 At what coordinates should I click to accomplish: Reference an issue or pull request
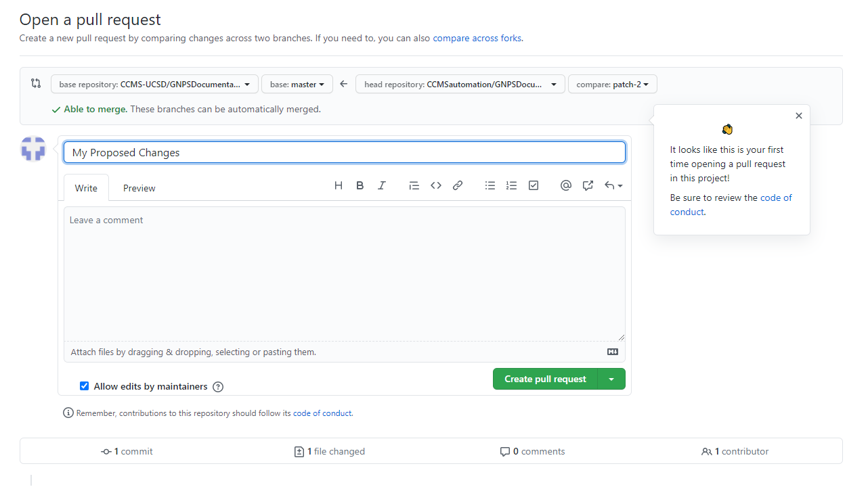point(588,185)
